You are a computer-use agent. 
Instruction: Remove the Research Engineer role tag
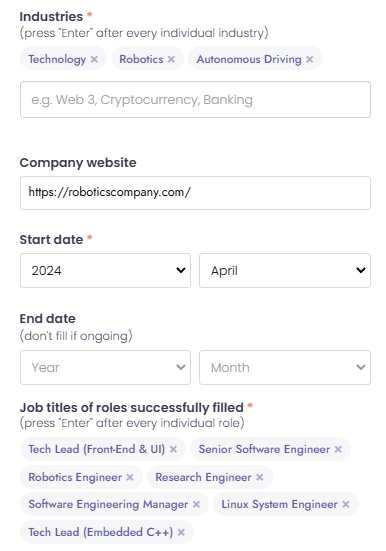tap(259, 477)
